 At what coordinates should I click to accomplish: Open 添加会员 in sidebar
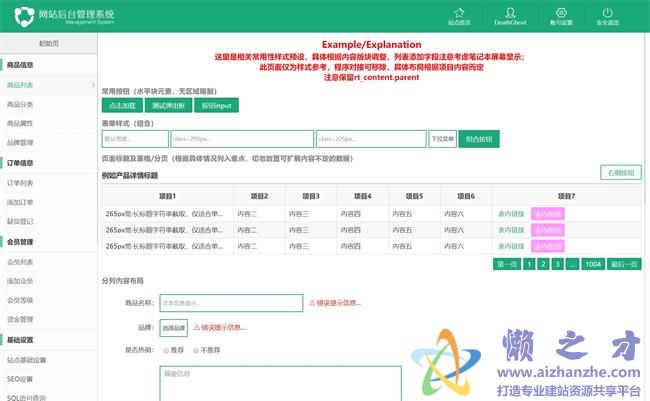(20, 281)
